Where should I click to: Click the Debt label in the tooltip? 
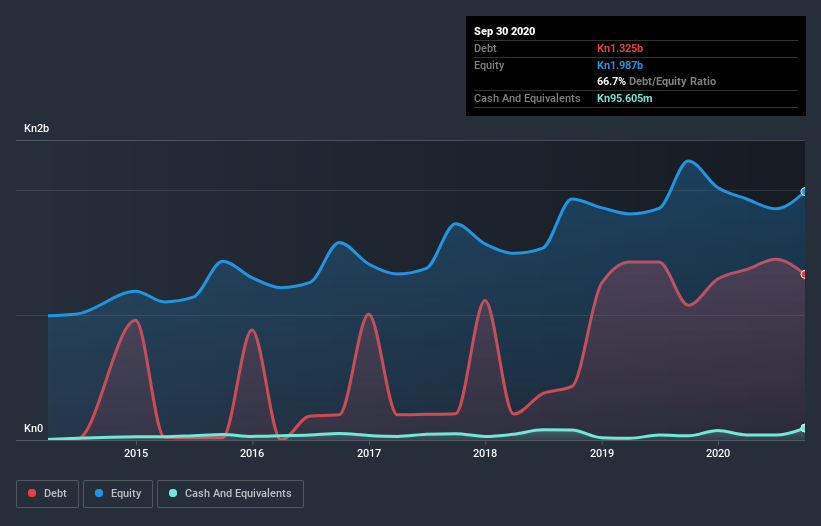point(485,48)
